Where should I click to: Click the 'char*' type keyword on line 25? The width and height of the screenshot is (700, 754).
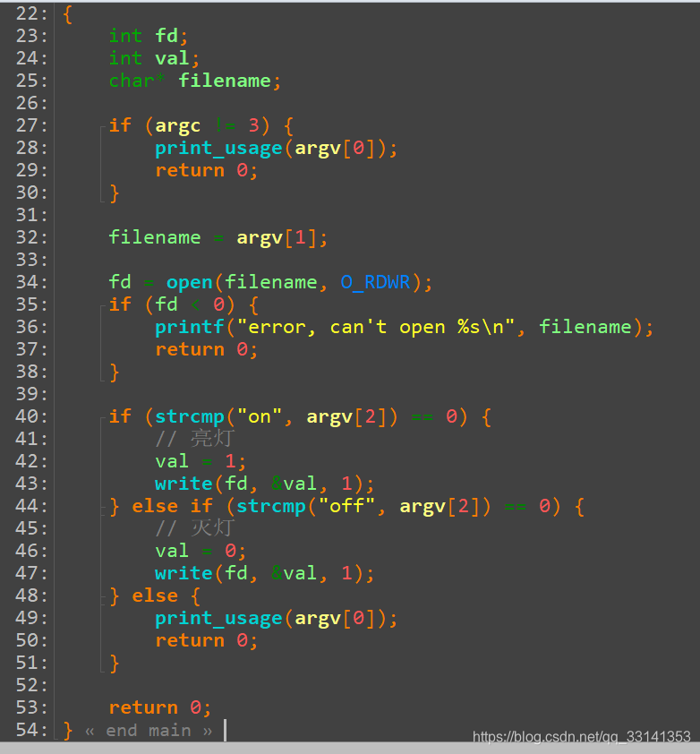137,81
